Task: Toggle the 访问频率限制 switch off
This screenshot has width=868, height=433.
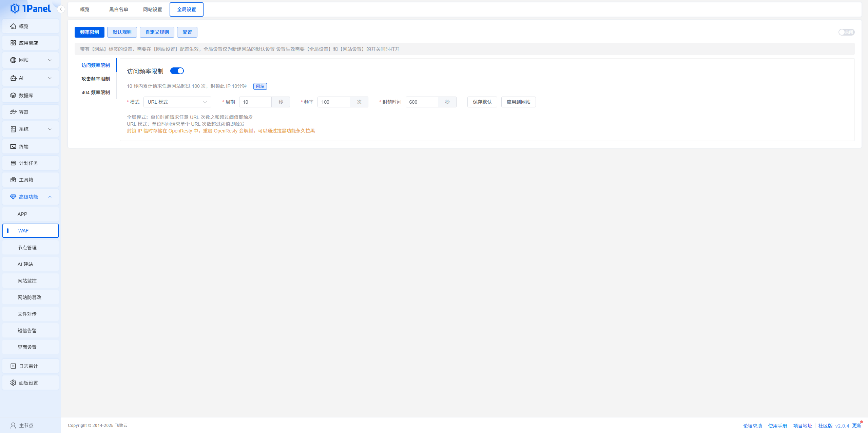Action: pos(177,71)
